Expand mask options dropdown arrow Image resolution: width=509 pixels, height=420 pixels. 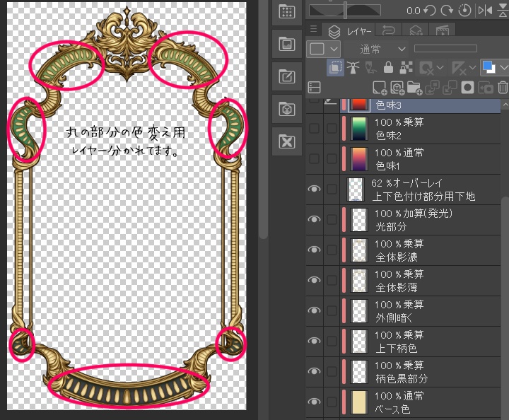[440, 68]
